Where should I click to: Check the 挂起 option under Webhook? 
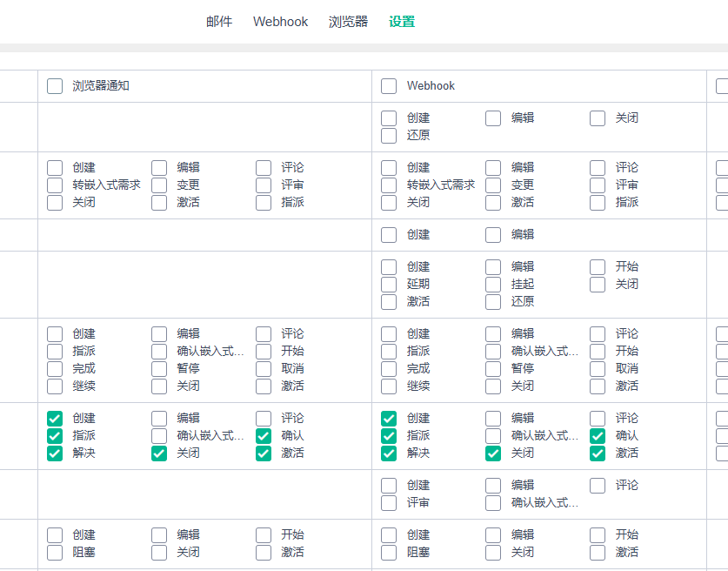(494, 285)
